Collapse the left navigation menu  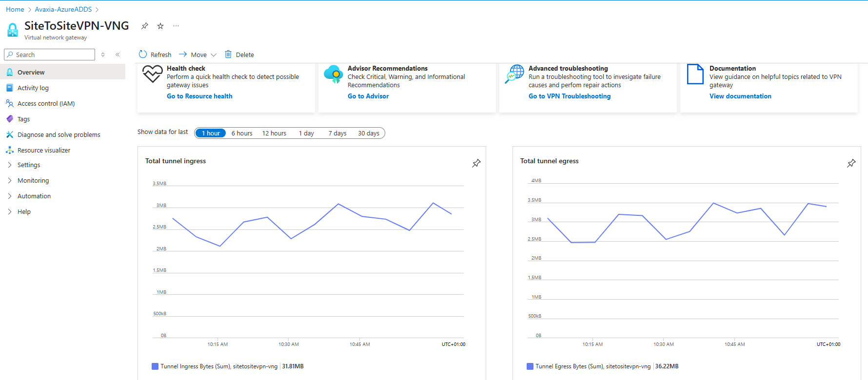[118, 55]
